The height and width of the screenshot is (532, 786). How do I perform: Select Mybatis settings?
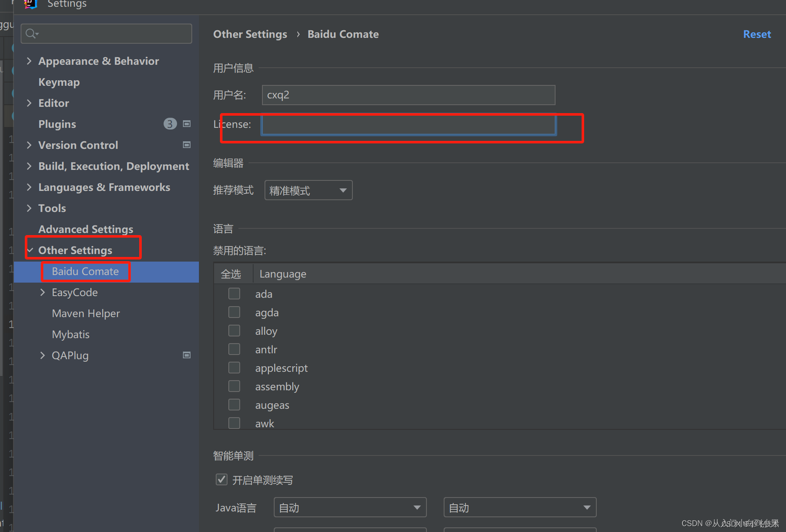click(x=71, y=334)
